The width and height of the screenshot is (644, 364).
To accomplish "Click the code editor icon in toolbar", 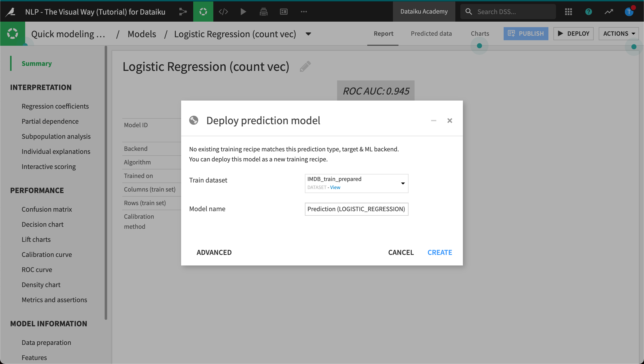I will (x=223, y=12).
